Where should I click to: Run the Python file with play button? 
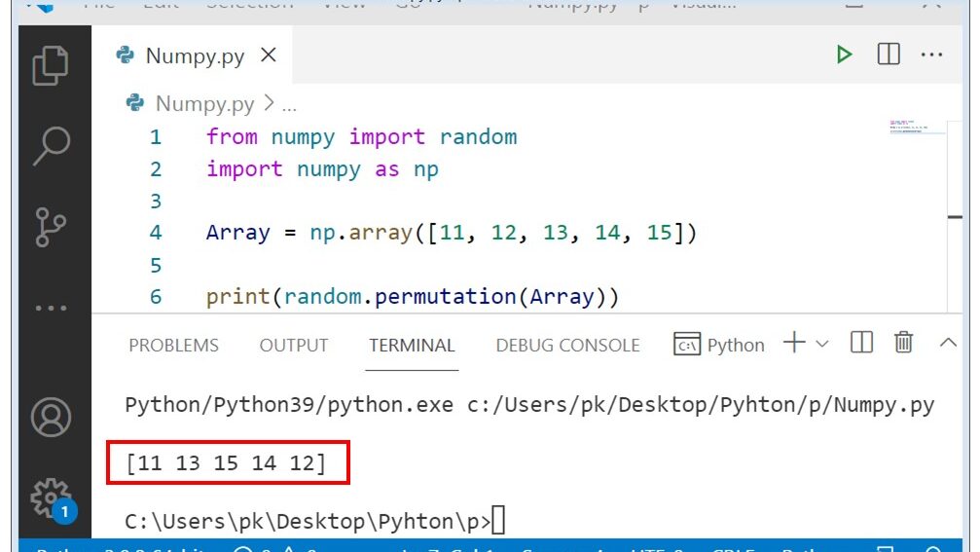(x=844, y=55)
